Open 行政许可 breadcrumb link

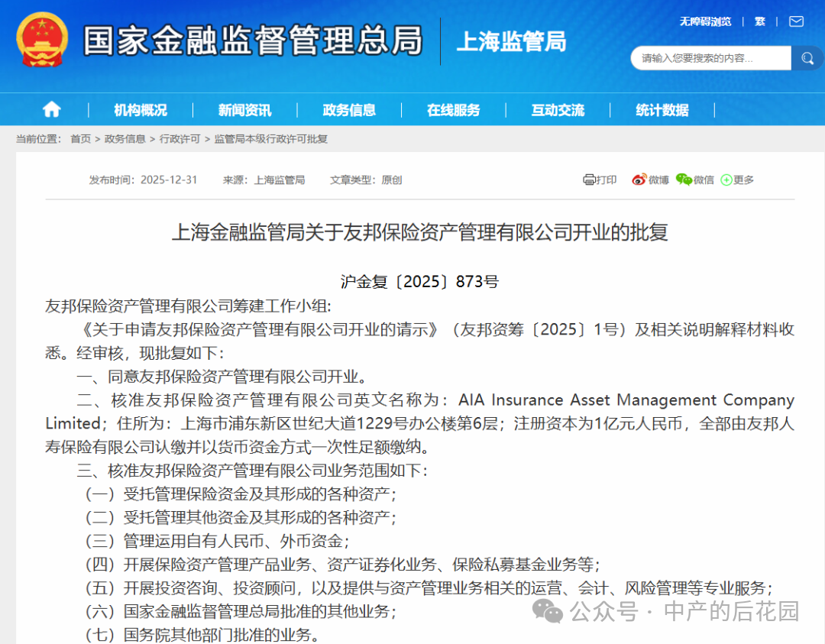180,139
